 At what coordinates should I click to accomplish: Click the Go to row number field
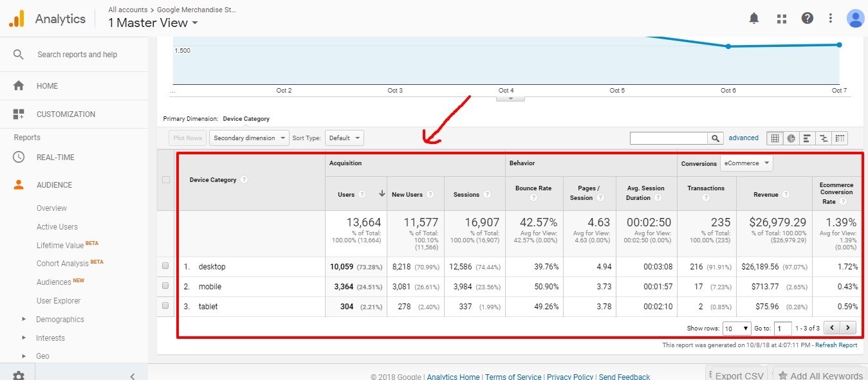[x=782, y=329]
